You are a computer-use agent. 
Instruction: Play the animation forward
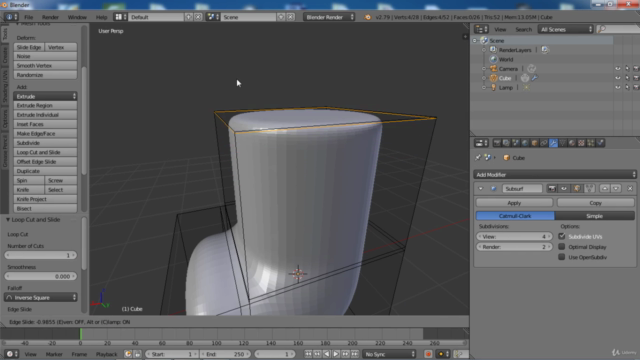click(336, 354)
